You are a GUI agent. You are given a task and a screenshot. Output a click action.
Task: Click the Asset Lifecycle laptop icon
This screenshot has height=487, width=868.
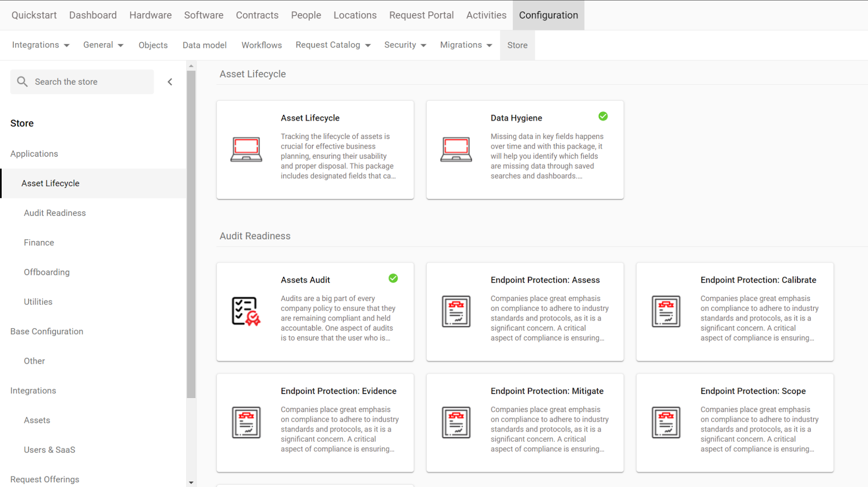(x=246, y=150)
